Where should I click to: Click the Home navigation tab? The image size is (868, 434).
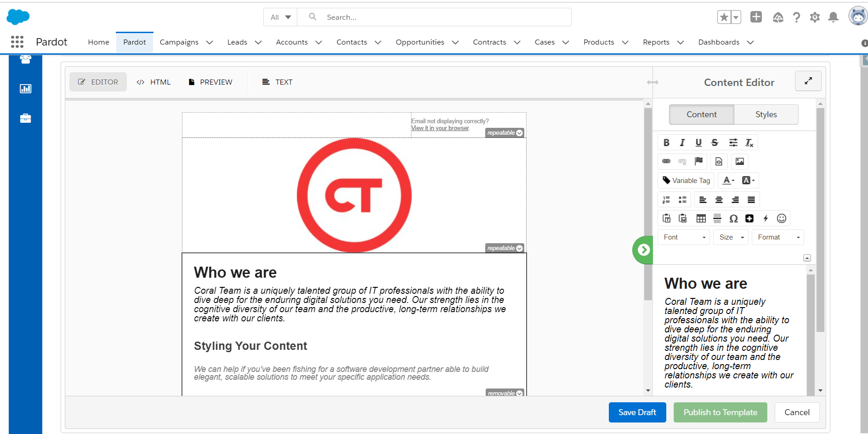[99, 42]
